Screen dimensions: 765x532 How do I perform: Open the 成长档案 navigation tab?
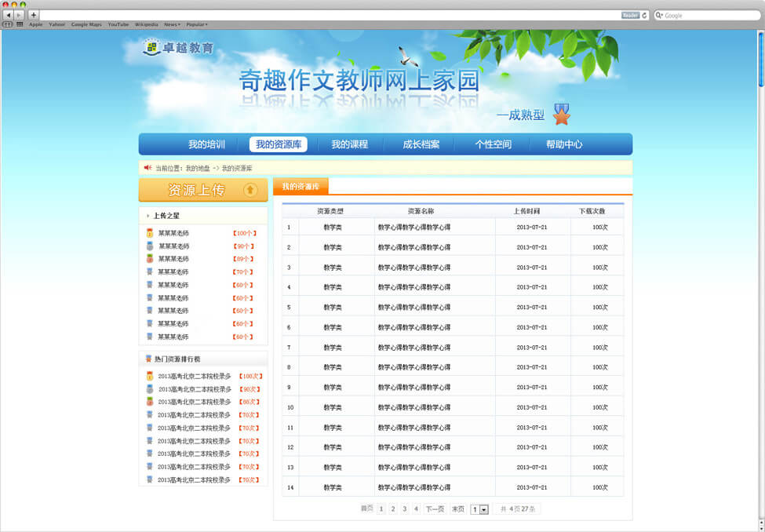(x=421, y=144)
